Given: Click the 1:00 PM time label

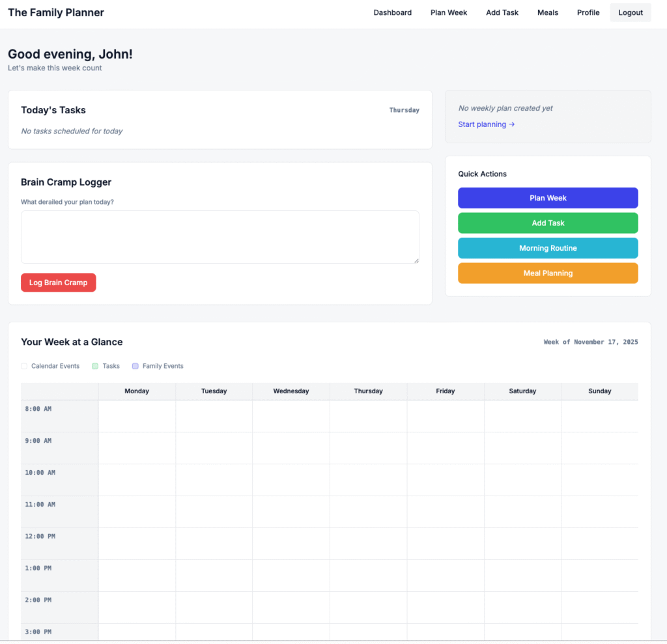Looking at the screenshot, I should (38, 568).
